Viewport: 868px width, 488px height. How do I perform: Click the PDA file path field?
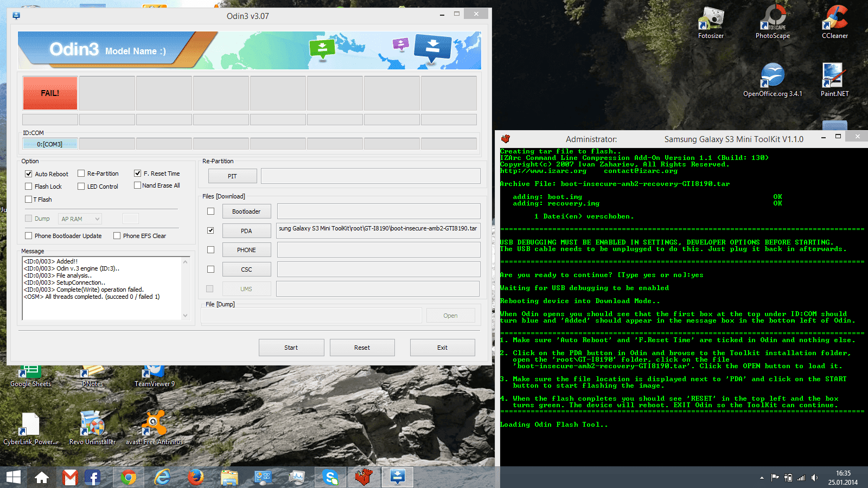pos(378,230)
